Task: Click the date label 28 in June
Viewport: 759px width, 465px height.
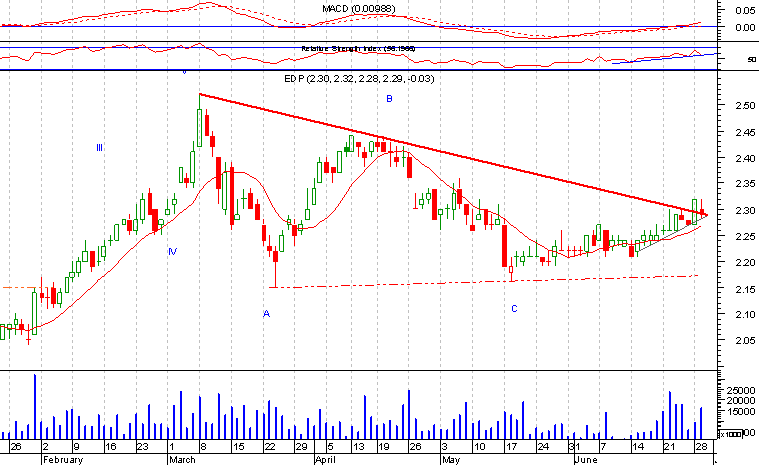Action: (702, 447)
